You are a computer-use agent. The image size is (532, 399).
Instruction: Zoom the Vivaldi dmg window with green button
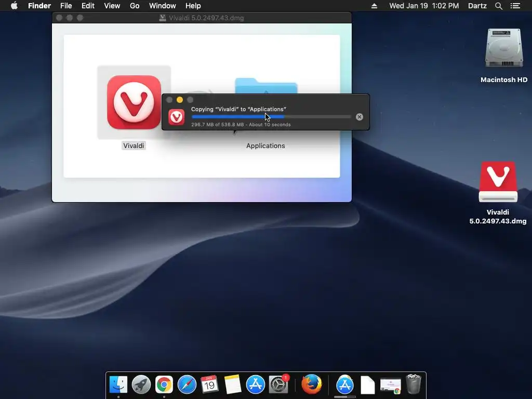coord(80,18)
